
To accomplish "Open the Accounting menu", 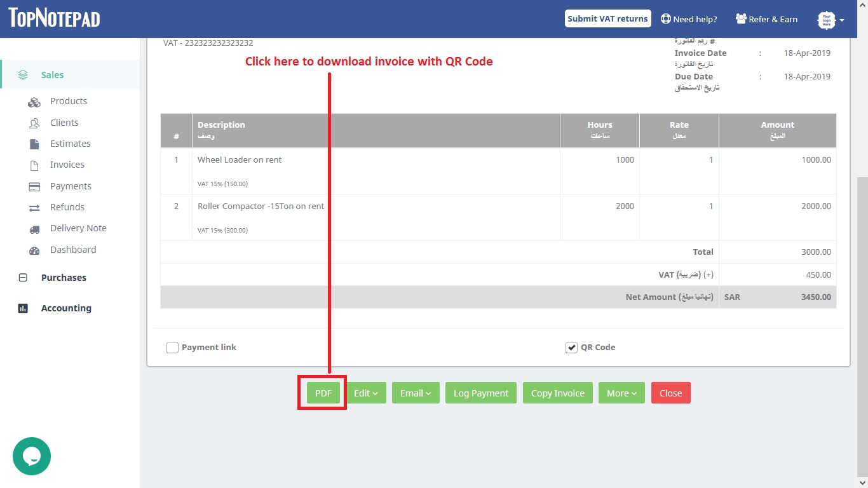I will 66,308.
